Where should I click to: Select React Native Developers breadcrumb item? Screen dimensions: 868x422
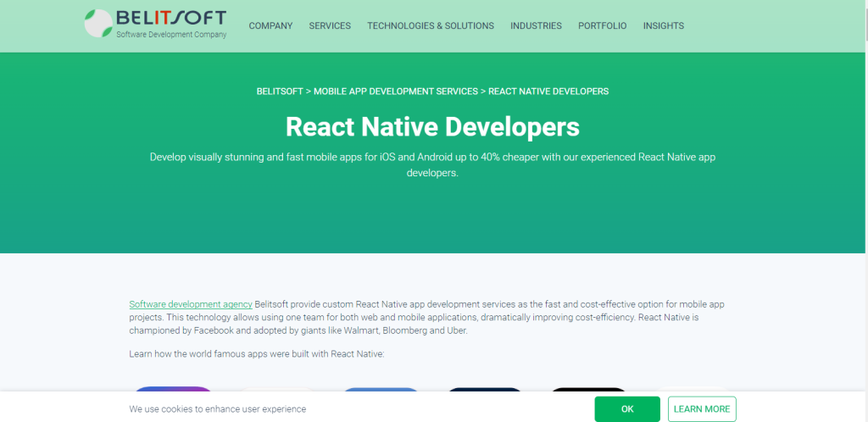point(548,92)
